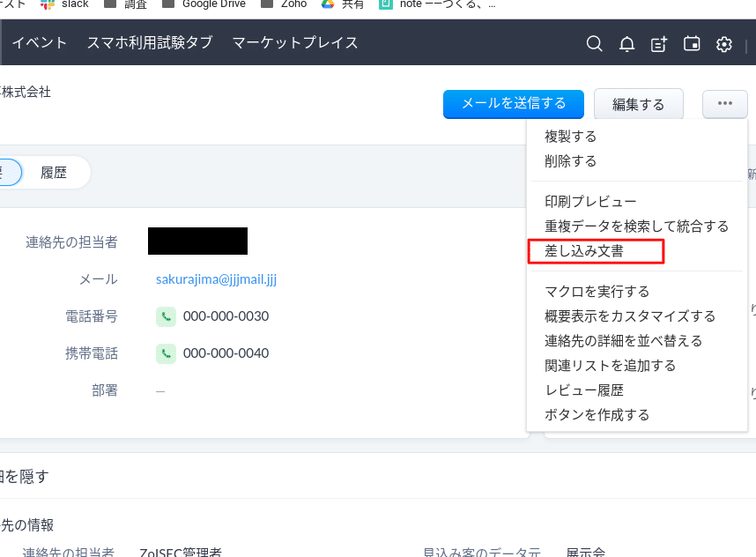Click the 連絡先の担当者 label in overview
The width and height of the screenshot is (756, 557).
pos(71,242)
